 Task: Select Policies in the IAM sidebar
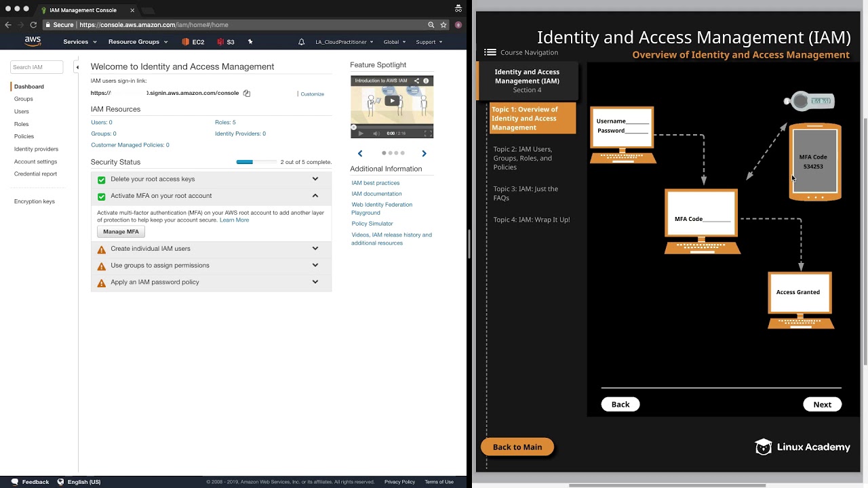point(24,136)
